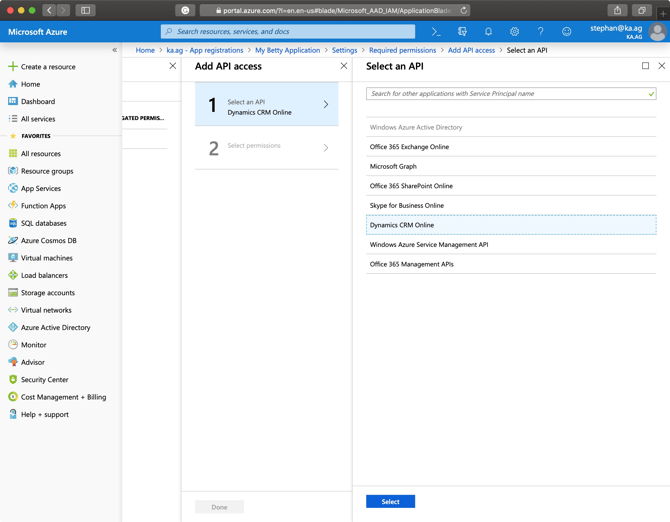Click the portal.azure.com address bar
The height and width of the screenshot is (522, 670).
pyautogui.click(x=335, y=10)
